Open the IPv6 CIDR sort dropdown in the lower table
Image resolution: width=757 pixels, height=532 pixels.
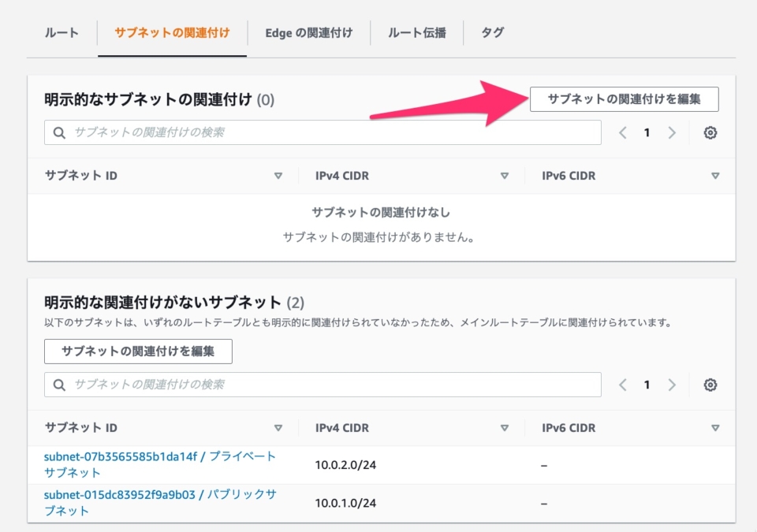(x=716, y=427)
